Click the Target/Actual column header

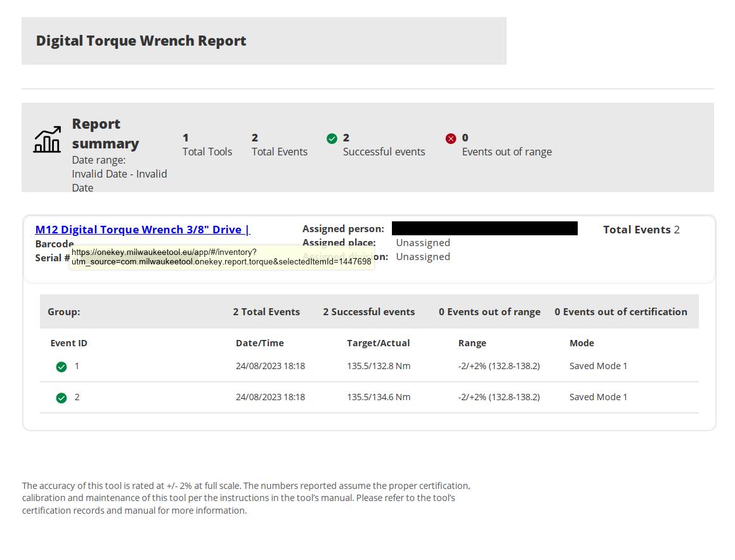pos(378,343)
